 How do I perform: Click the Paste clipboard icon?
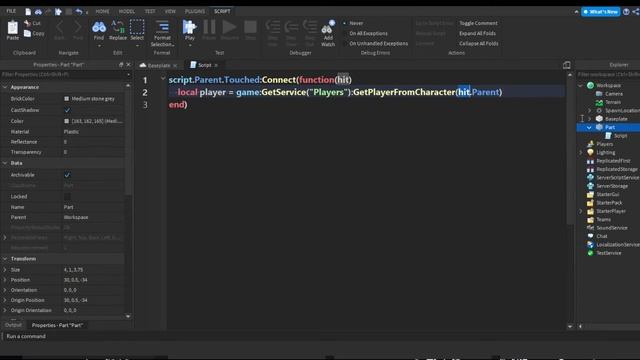13,27
